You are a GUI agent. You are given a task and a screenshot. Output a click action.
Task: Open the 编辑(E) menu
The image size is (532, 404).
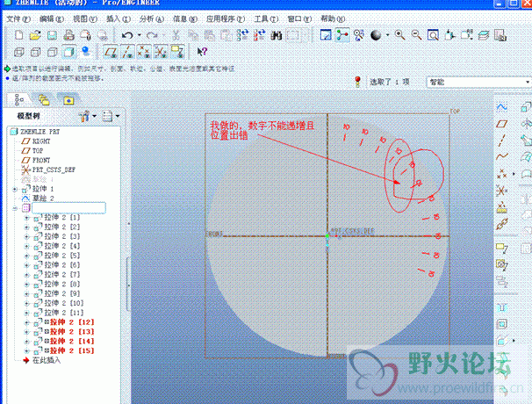click(52, 19)
